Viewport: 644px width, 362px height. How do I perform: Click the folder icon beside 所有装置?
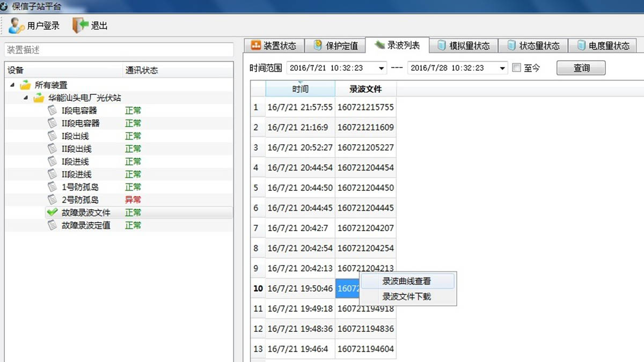[25, 85]
